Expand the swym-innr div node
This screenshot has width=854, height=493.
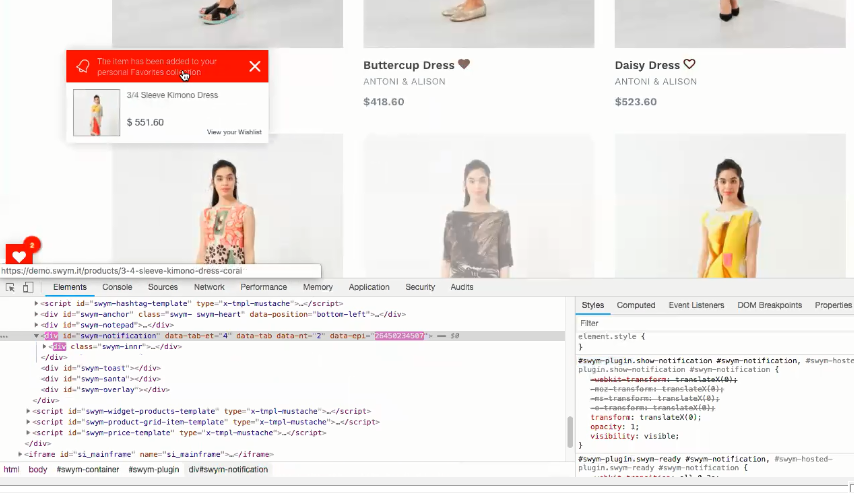point(45,346)
